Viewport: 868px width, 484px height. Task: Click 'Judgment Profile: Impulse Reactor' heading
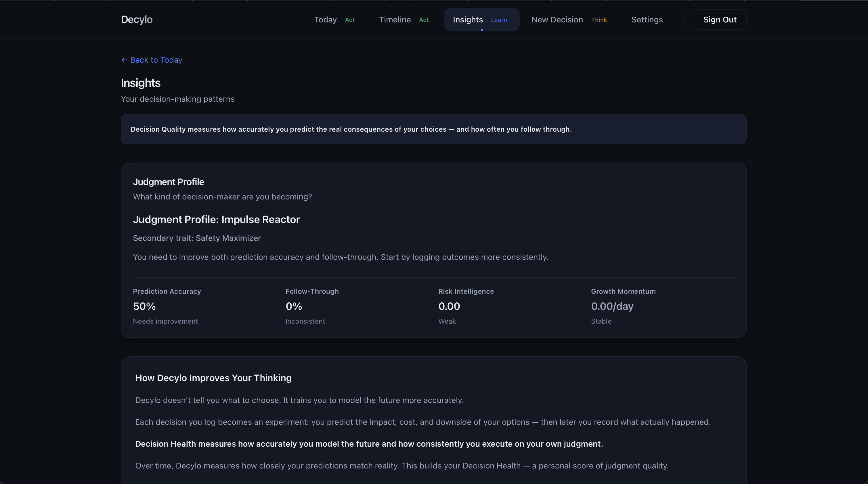216,220
